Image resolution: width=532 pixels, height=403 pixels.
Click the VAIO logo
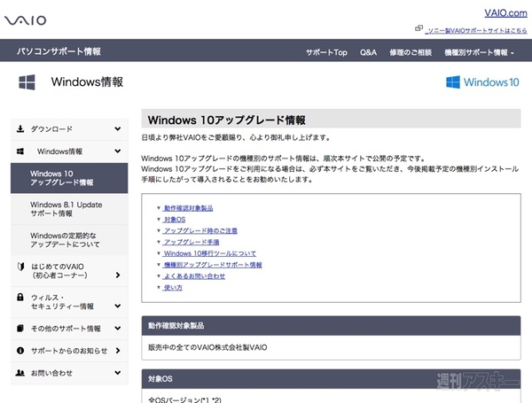coord(26,20)
